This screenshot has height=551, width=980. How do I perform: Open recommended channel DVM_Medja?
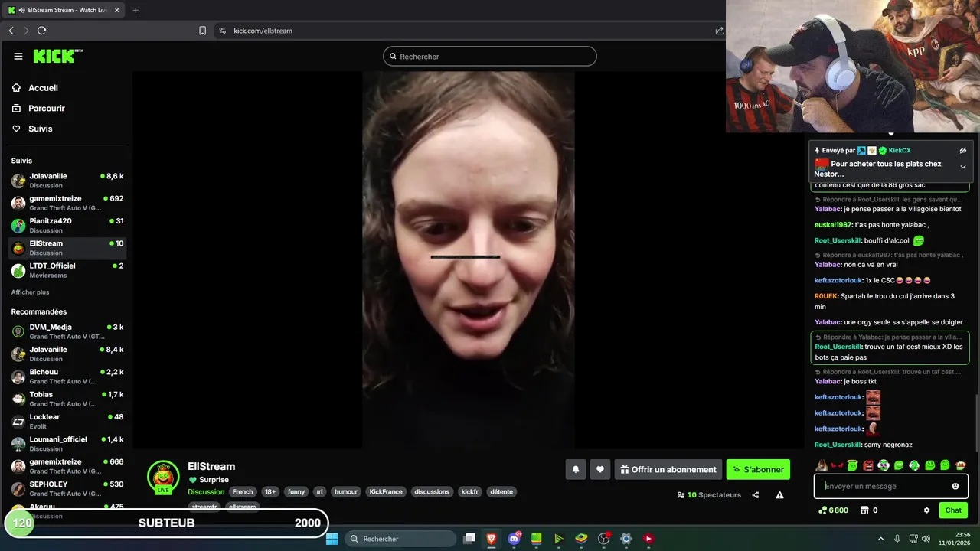[67, 331]
